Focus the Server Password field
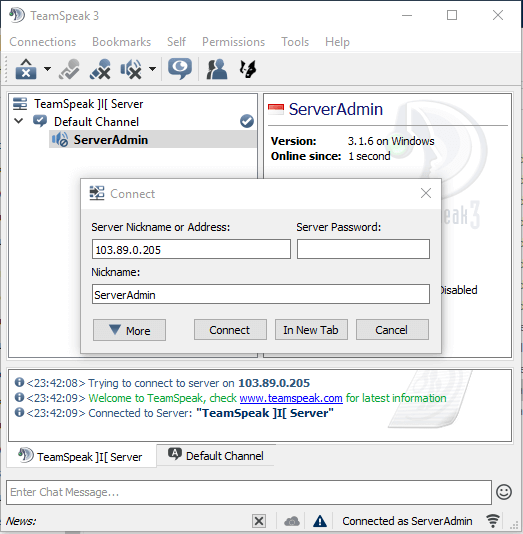This screenshot has width=523, height=534. pyautogui.click(x=363, y=249)
